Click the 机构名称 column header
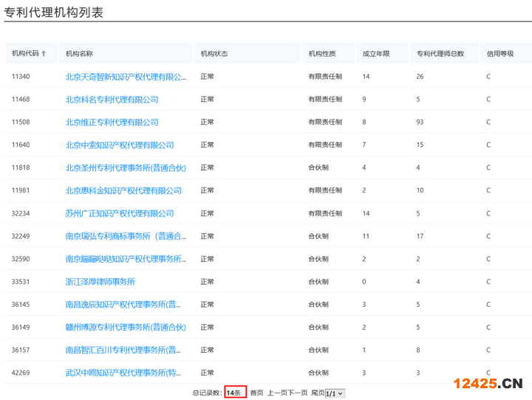532x400 pixels. click(79, 54)
